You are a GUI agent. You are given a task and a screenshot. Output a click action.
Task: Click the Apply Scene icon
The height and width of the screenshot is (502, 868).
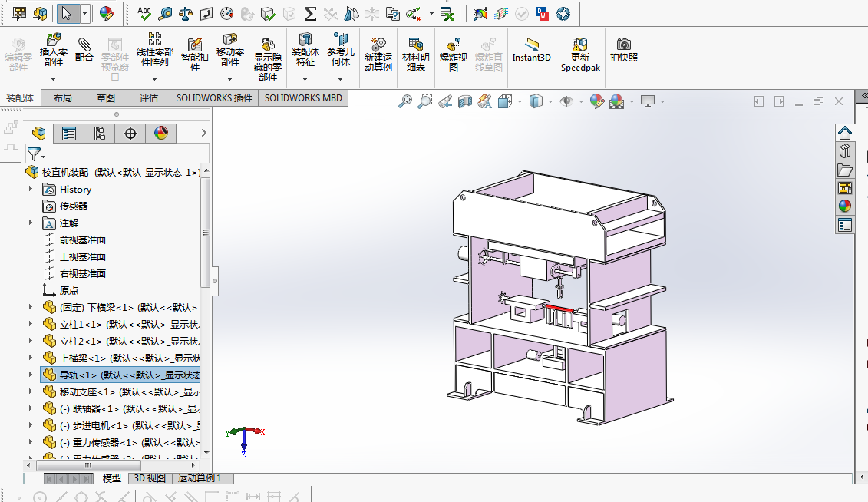click(617, 101)
